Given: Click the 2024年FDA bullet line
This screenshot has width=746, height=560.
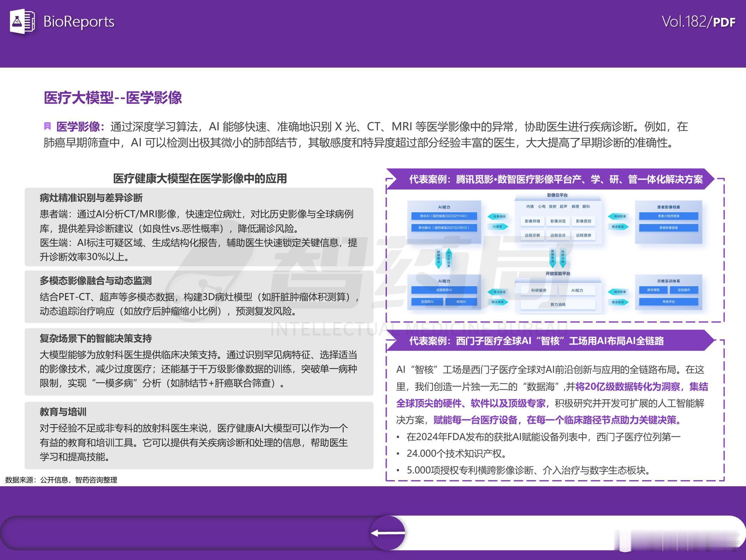Looking at the screenshot, I should (x=539, y=437).
